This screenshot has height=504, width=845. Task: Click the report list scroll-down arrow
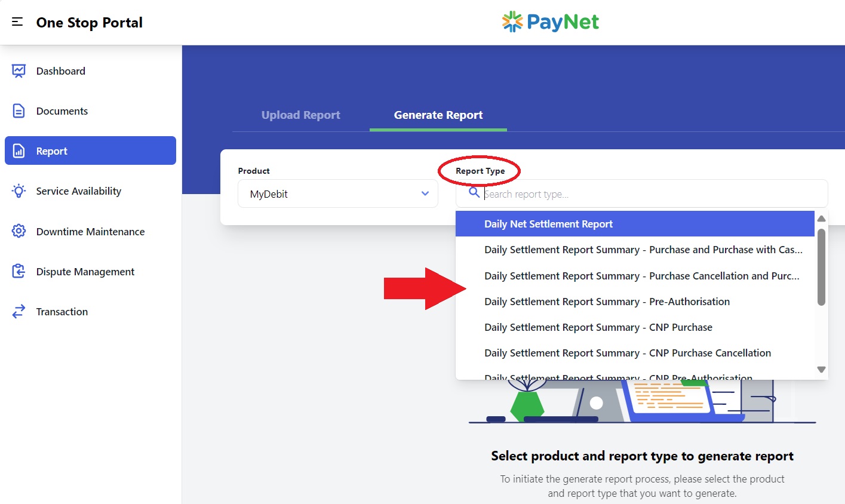821,370
